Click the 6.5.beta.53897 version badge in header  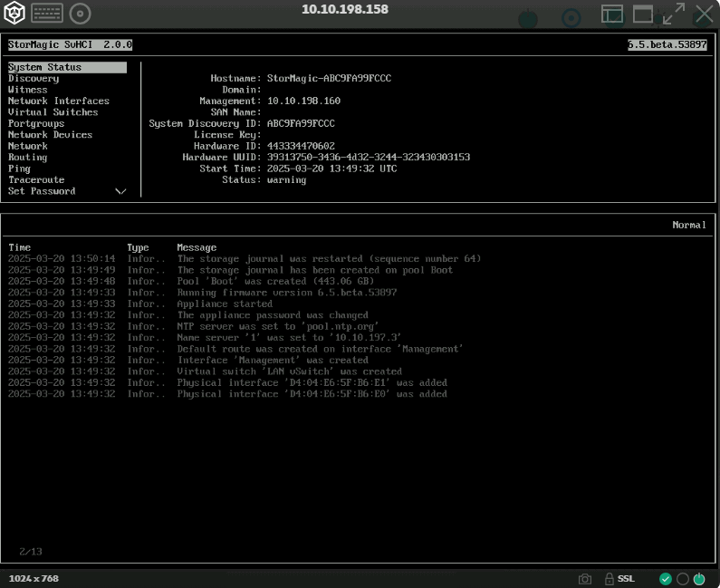click(667, 44)
